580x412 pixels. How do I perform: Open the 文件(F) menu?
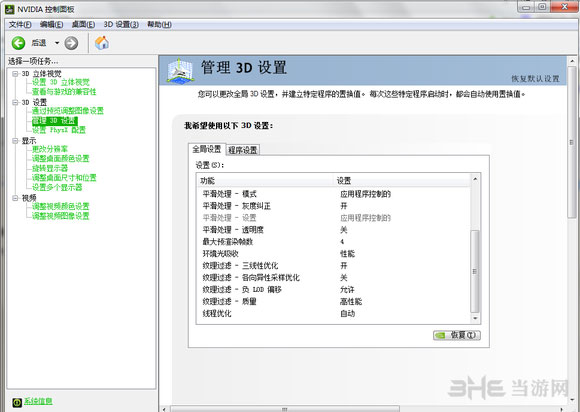[20, 24]
